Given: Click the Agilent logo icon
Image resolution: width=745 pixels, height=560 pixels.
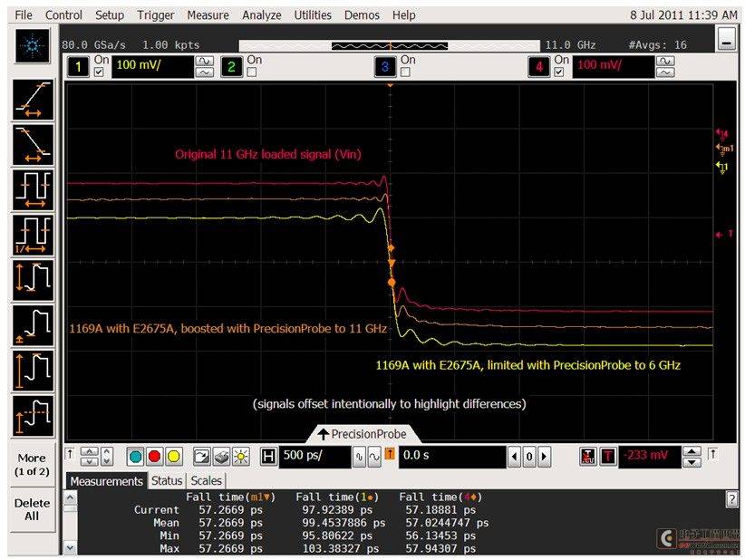Looking at the screenshot, I should tap(33, 46).
